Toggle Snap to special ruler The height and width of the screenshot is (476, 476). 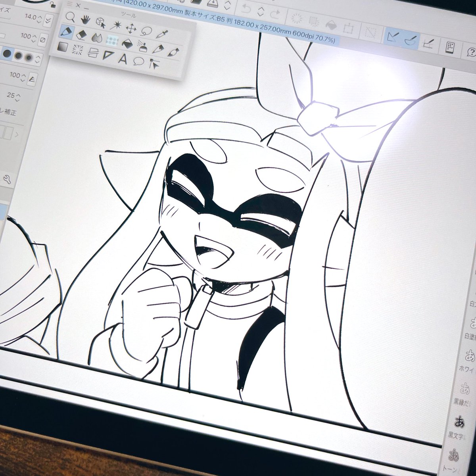coord(411,40)
